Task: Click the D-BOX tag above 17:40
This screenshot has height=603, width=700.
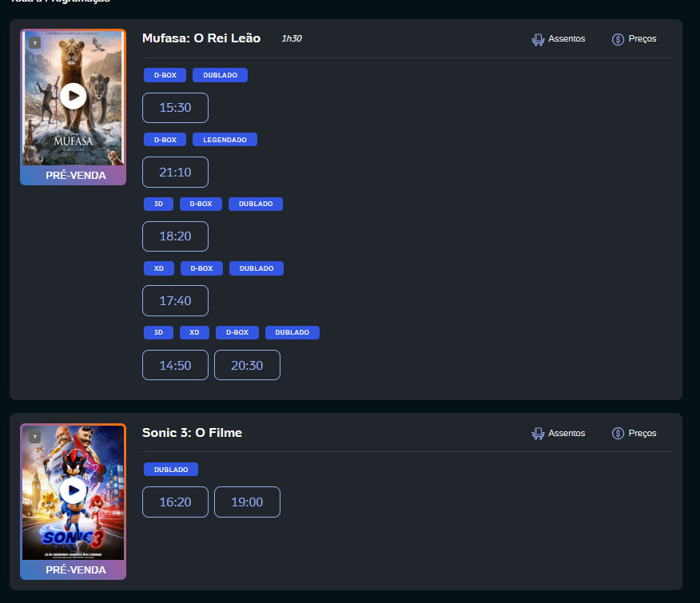Action: pyautogui.click(x=202, y=268)
